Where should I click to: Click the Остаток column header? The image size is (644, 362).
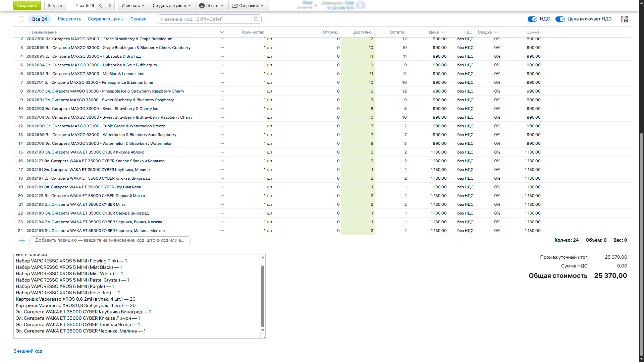pyautogui.click(x=397, y=32)
